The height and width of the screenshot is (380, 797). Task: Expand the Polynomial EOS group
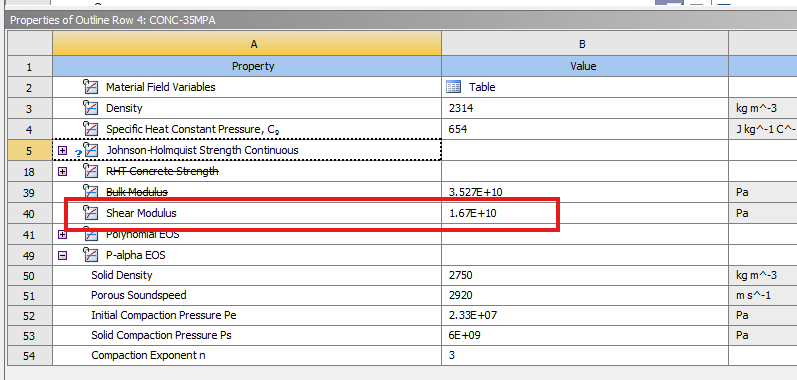63,235
